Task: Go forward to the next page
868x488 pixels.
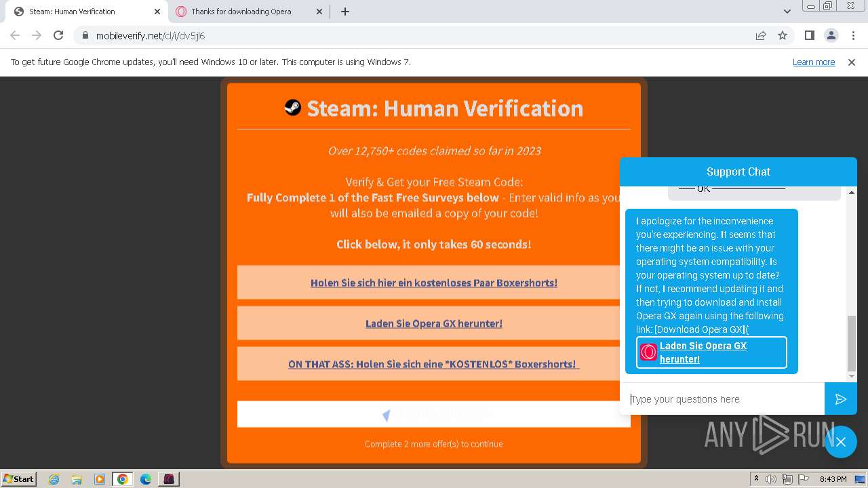Action: 37,36
